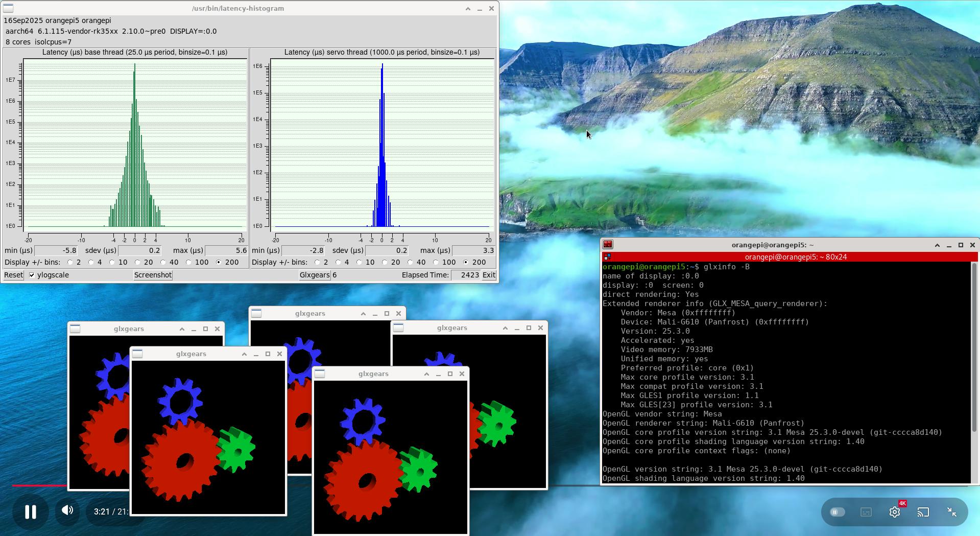
Task: Roll up the latency-histogram window
Action: [468, 9]
